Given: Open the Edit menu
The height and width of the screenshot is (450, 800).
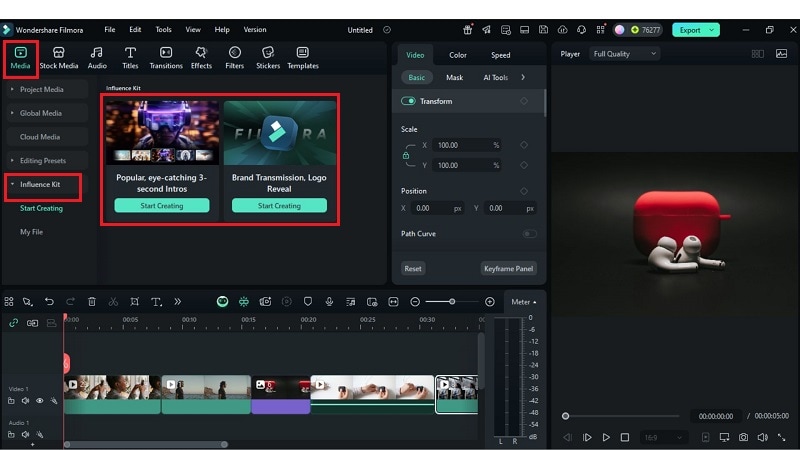Looking at the screenshot, I should (x=135, y=30).
